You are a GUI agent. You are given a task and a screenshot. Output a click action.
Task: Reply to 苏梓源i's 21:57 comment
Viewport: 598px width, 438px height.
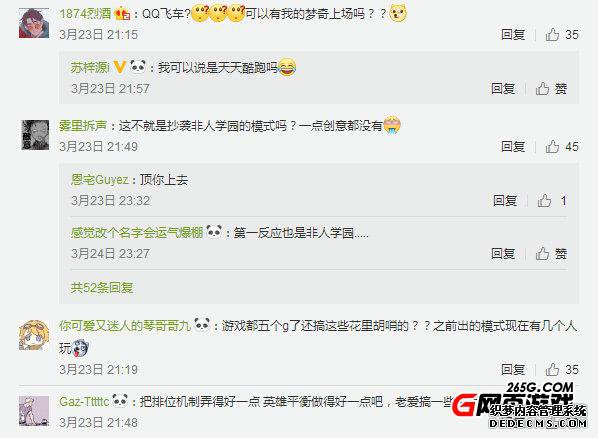[503, 89]
